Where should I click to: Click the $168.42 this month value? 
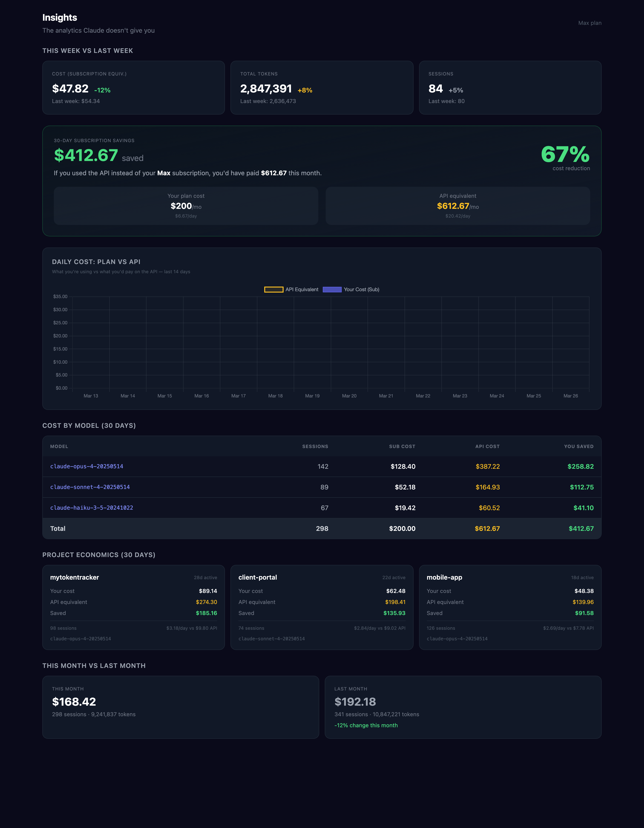click(x=74, y=702)
